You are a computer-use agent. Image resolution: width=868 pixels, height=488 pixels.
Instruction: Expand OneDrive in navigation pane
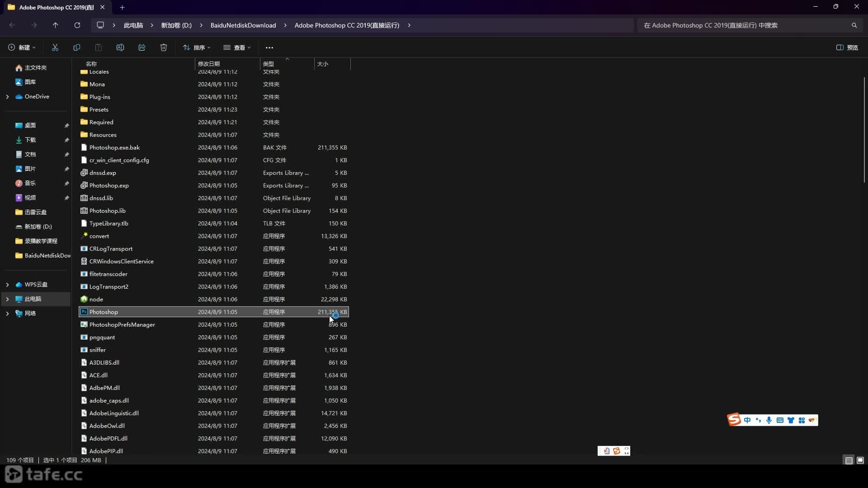tap(7, 97)
